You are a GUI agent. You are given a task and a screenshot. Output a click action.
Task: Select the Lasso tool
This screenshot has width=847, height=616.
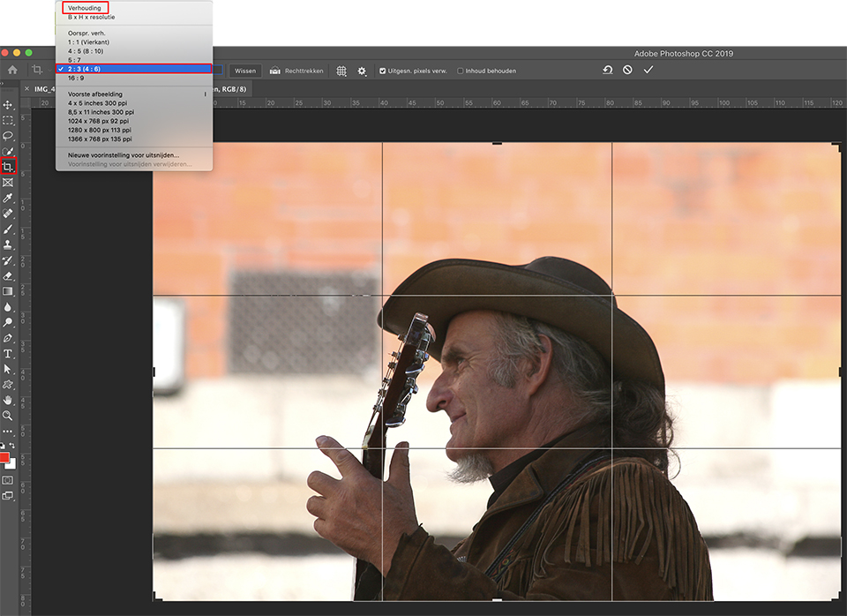(8, 136)
